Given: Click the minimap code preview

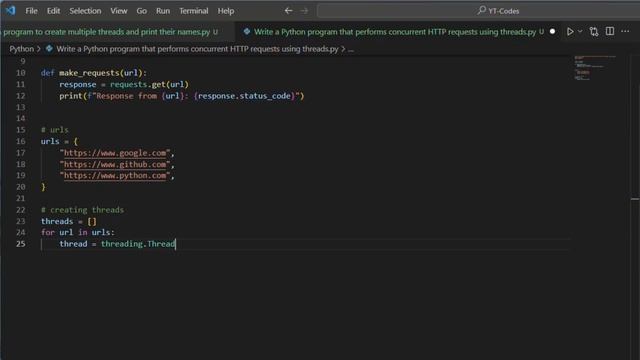Looking at the screenshot, I should tap(595, 68).
